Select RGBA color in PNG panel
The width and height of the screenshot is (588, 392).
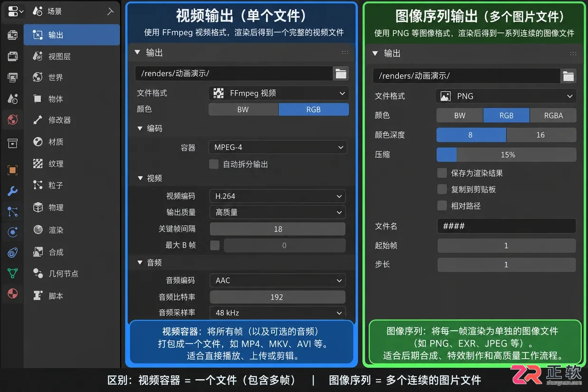coord(553,115)
